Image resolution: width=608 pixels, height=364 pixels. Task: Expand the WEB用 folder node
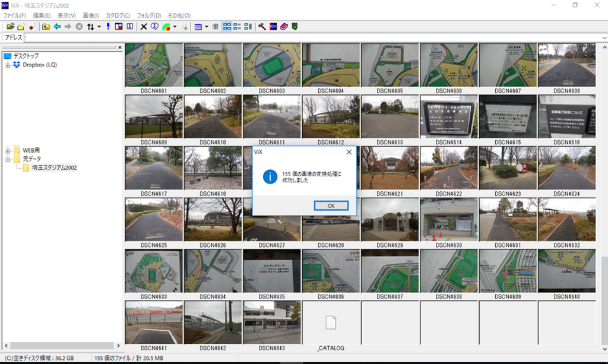click(8, 151)
